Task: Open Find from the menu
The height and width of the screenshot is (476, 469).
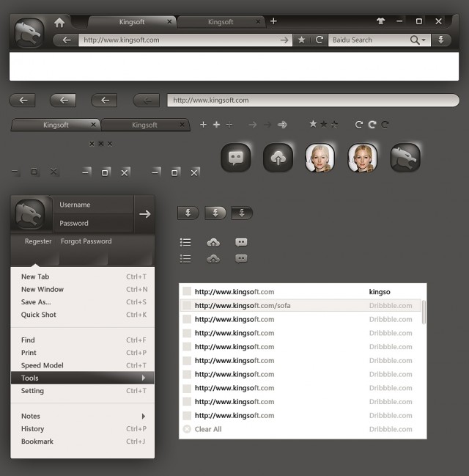Action: click(83, 340)
